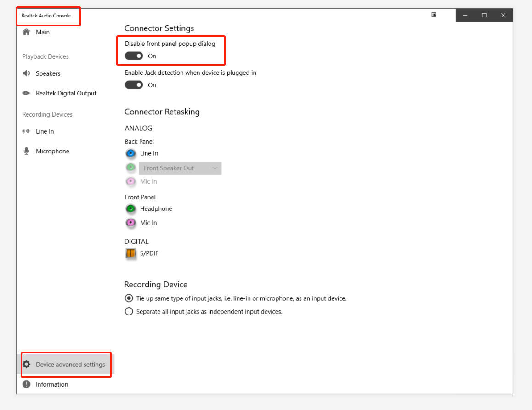Click the Front Panel Headphone label
This screenshot has height=410, width=532.
point(156,208)
